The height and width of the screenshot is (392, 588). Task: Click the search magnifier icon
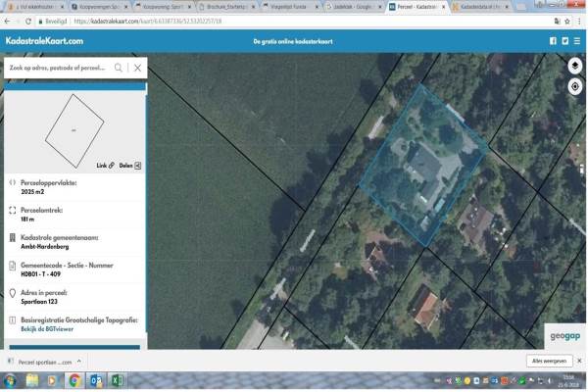[x=119, y=69]
